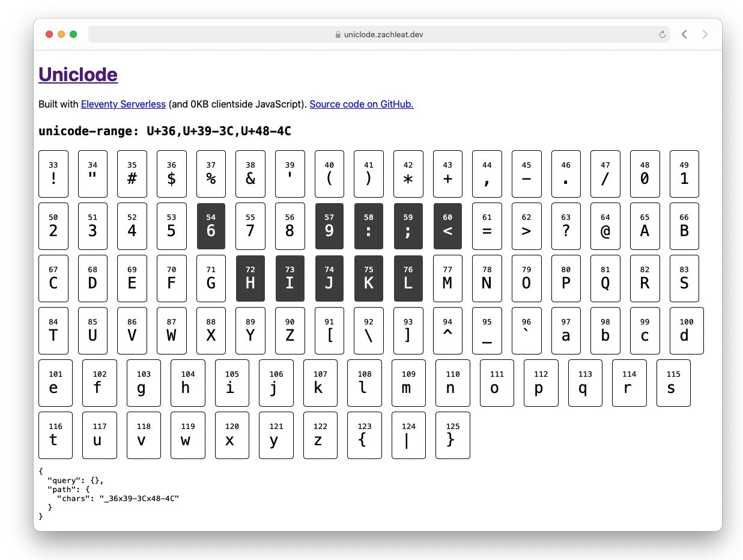Deselect tile 74 letter J

pos(329,278)
